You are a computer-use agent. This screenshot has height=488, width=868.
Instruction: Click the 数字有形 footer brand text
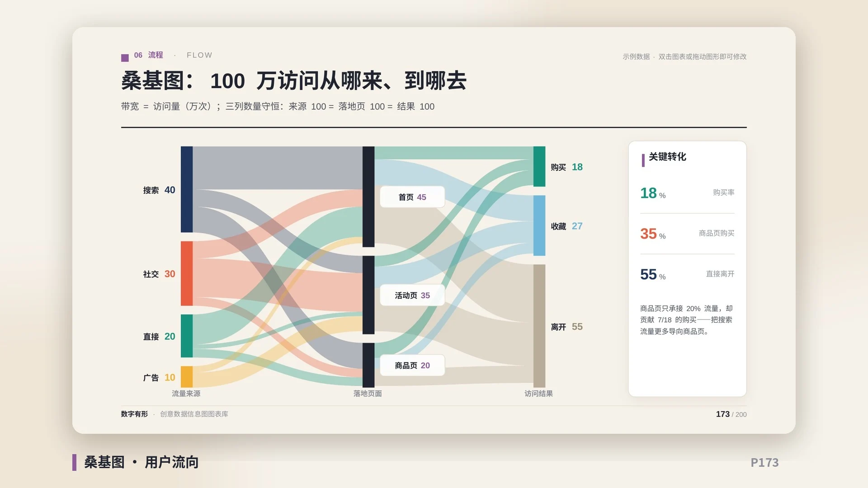(134, 414)
